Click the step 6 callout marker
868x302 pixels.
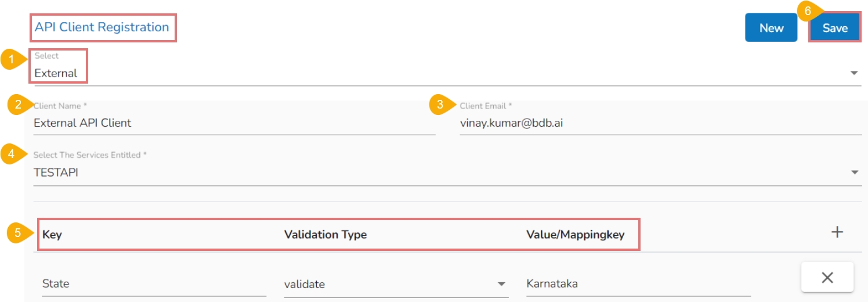(807, 11)
